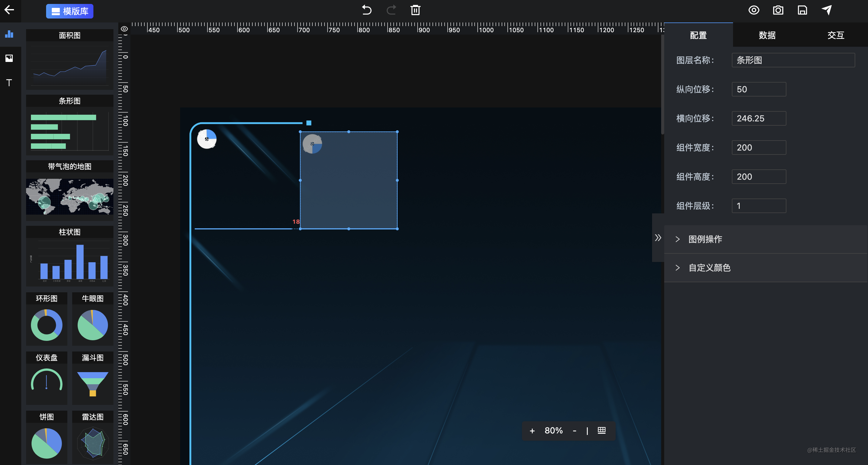Viewport: 868px width, 465px height.
Task: Toggle the grid display icon near zoom
Action: [601, 431]
